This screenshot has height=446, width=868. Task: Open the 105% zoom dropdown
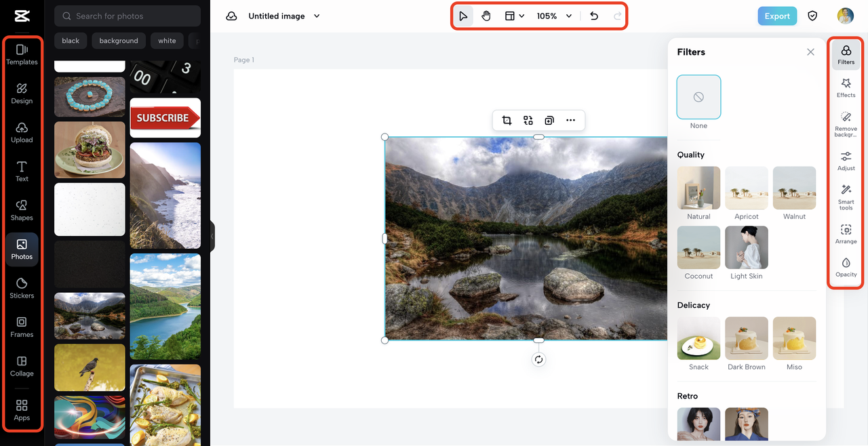pyautogui.click(x=554, y=16)
